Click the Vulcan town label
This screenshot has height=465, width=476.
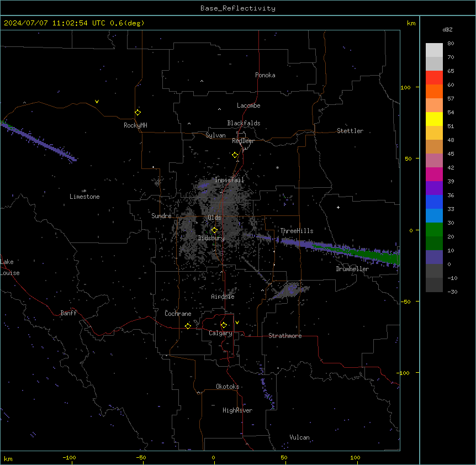tap(299, 437)
